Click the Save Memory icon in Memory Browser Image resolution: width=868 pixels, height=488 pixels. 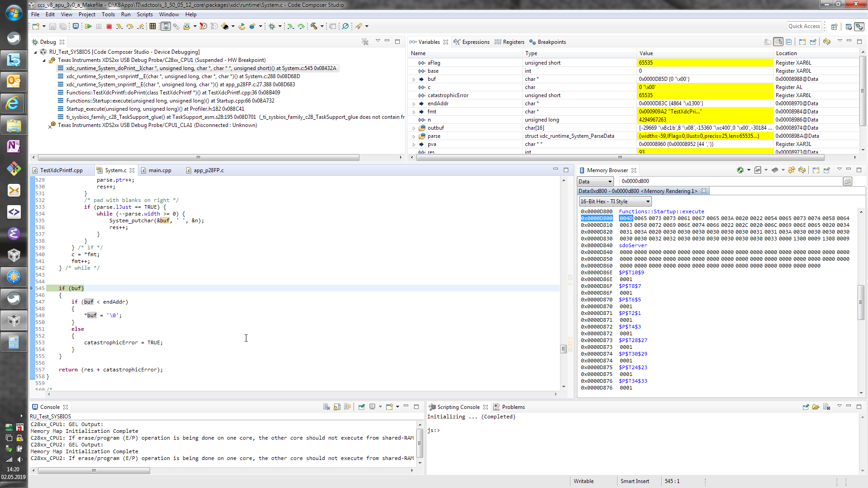click(x=758, y=170)
